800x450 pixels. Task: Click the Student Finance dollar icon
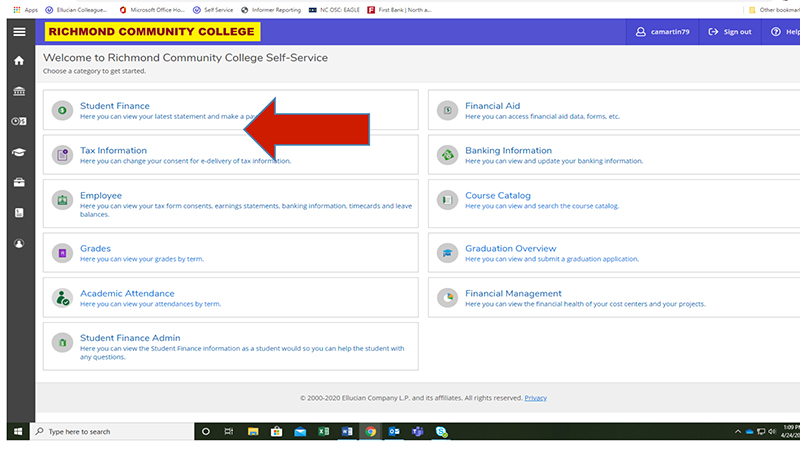point(62,110)
